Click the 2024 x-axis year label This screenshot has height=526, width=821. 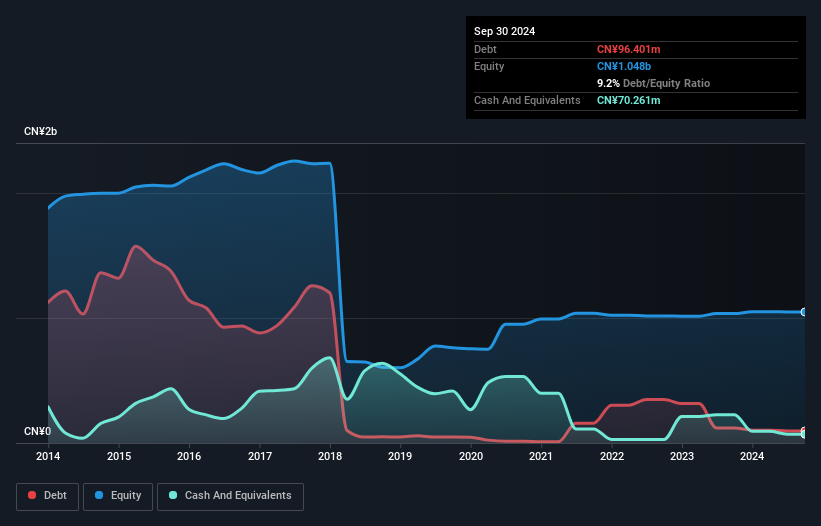[752, 456]
